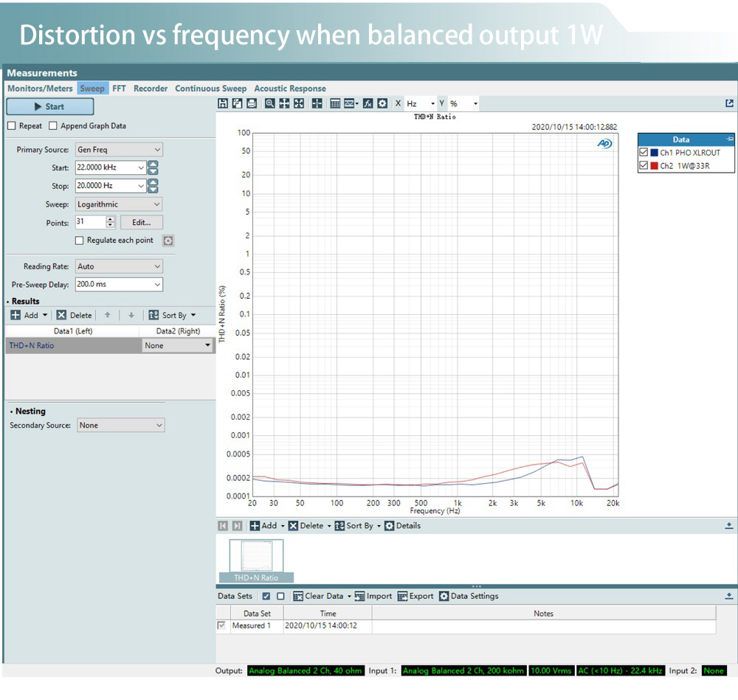Click the Export data icon

403,596
